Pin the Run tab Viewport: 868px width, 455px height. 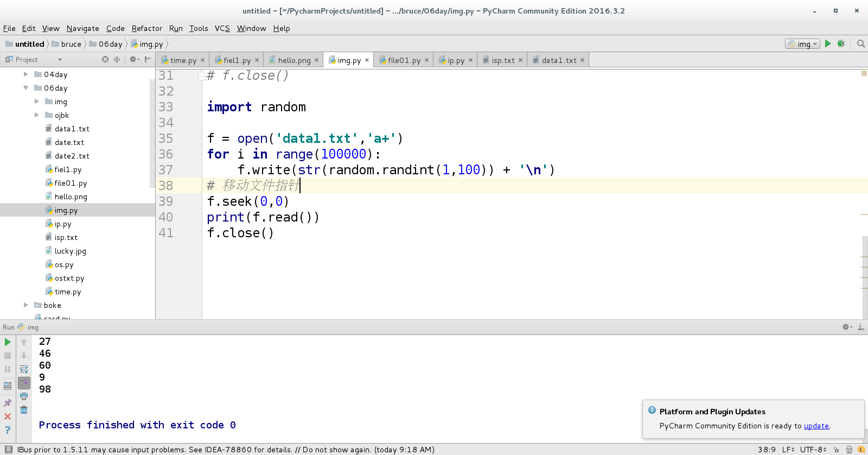click(x=8, y=403)
